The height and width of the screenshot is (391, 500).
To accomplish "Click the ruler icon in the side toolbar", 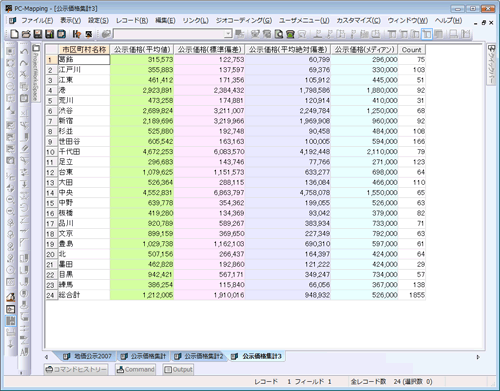I will coord(24,149).
